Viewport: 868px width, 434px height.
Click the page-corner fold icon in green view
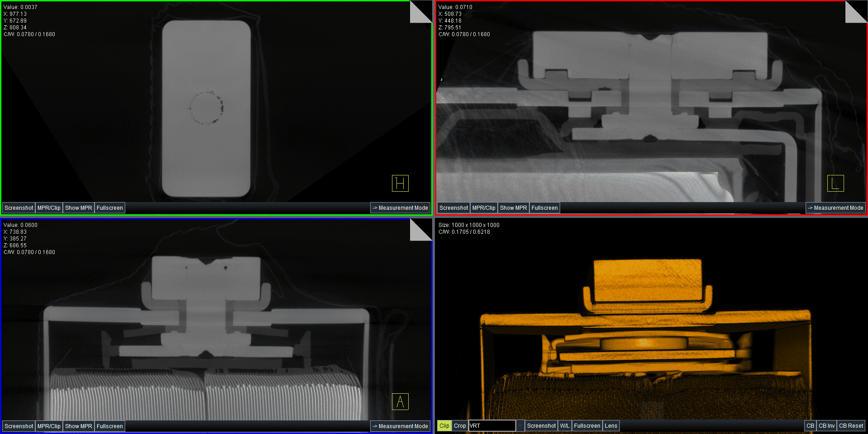[420, 11]
